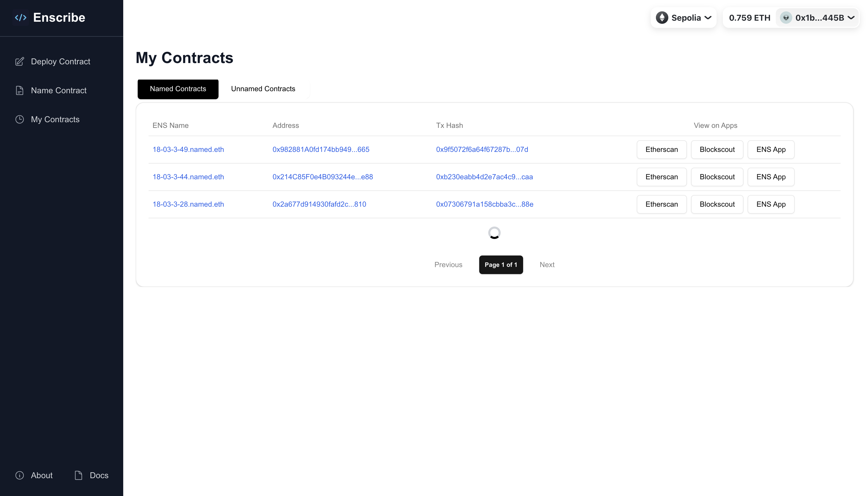Click the Tx Hash column header
The image size is (868, 496).
(449, 125)
